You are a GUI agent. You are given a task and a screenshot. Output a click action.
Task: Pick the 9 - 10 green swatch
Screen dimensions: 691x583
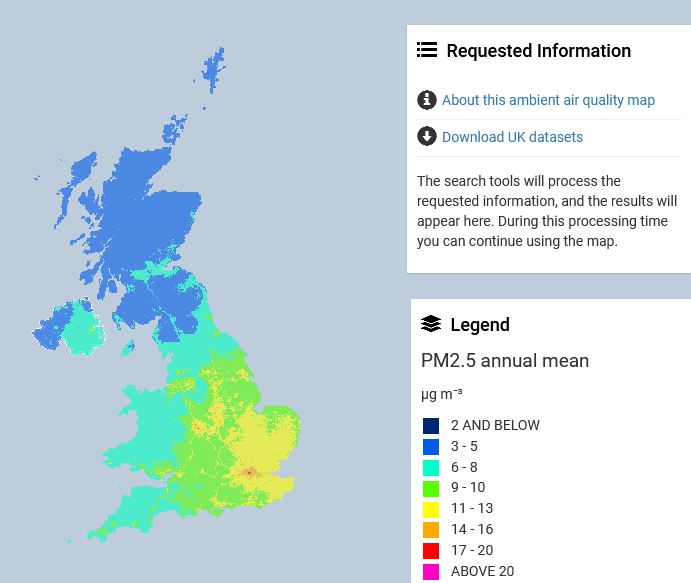coord(431,488)
